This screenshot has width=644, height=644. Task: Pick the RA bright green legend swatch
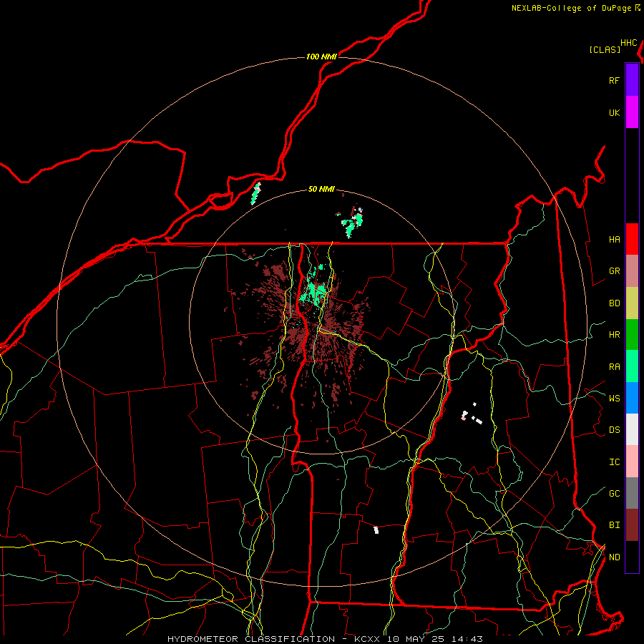[x=632, y=366]
